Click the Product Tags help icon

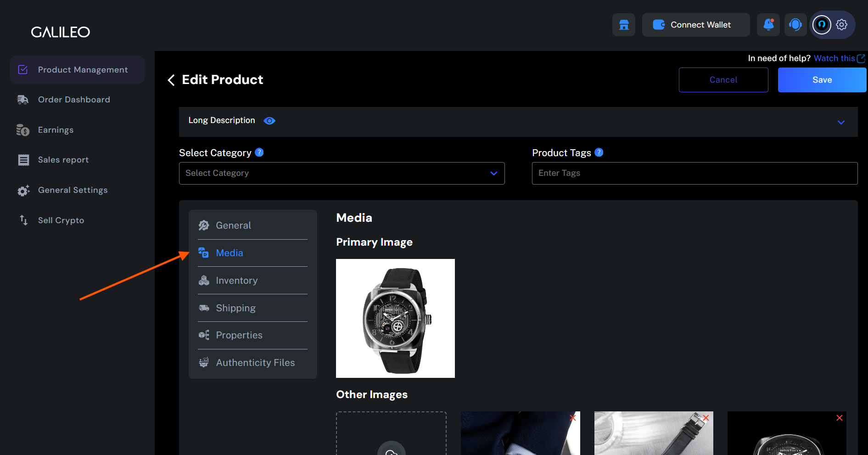click(x=599, y=152)
